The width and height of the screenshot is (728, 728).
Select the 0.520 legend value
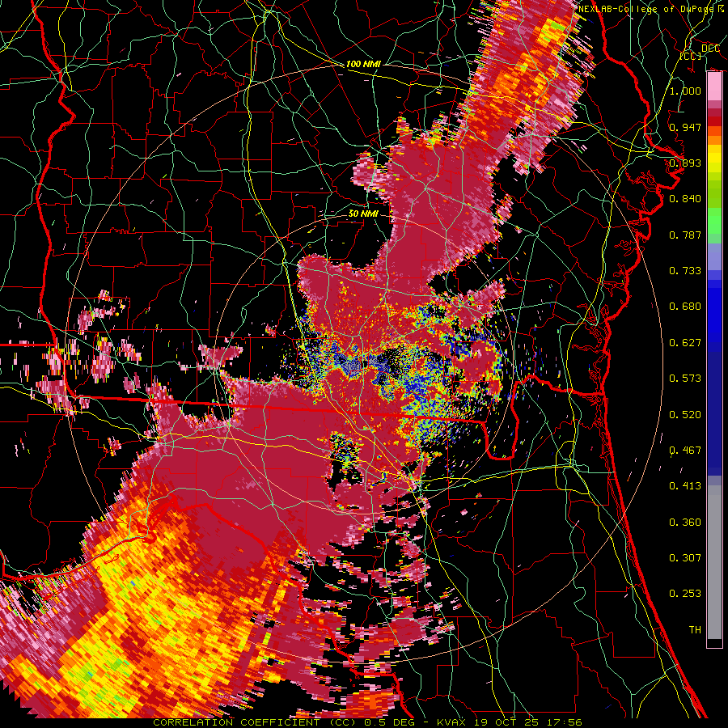[685, 414]
